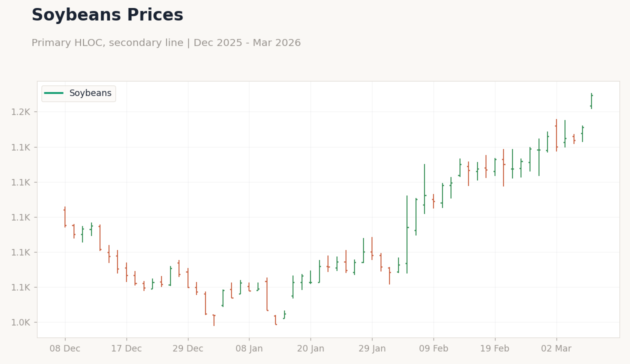Click the 08 Jan x-axis label
This screenshot has width=630, height=364.
pos(249,349)
